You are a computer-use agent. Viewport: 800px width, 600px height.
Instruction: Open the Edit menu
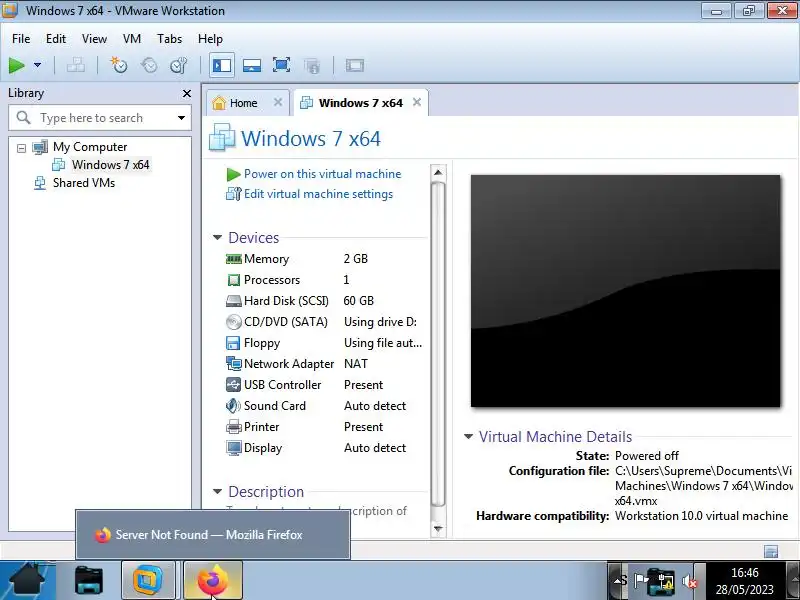56,39
